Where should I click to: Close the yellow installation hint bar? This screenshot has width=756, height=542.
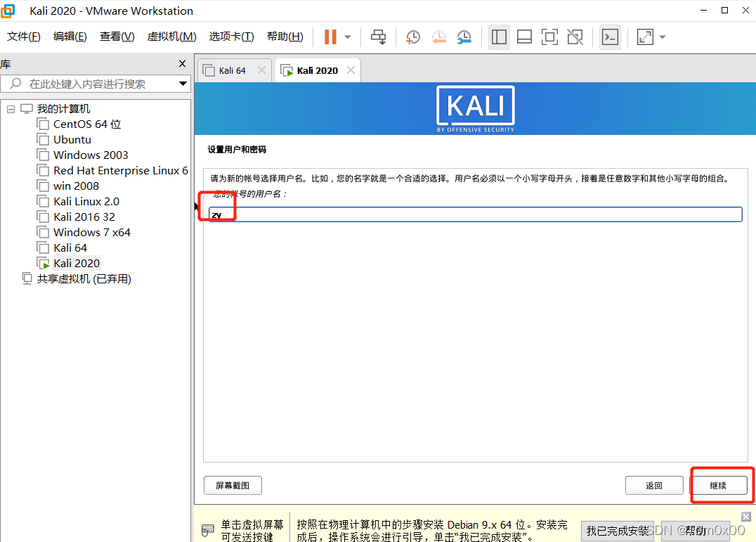point(746,517)
